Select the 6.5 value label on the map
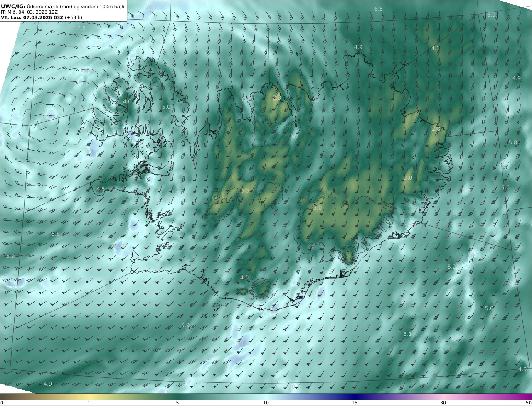The width and height of the screenshot is (532, 406). 378,9
